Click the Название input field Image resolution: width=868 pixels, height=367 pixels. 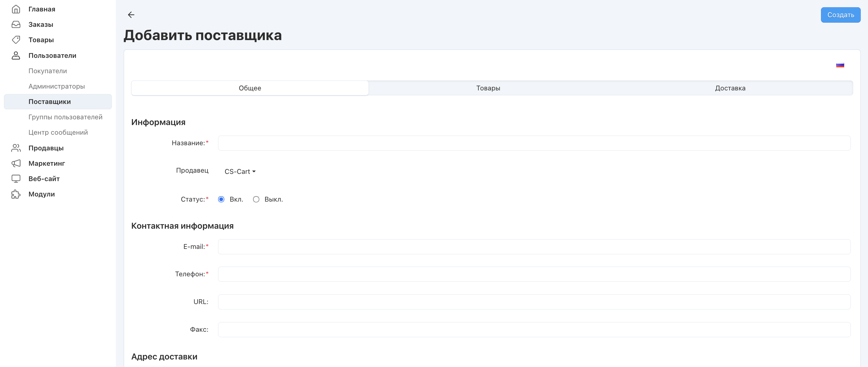534,143
